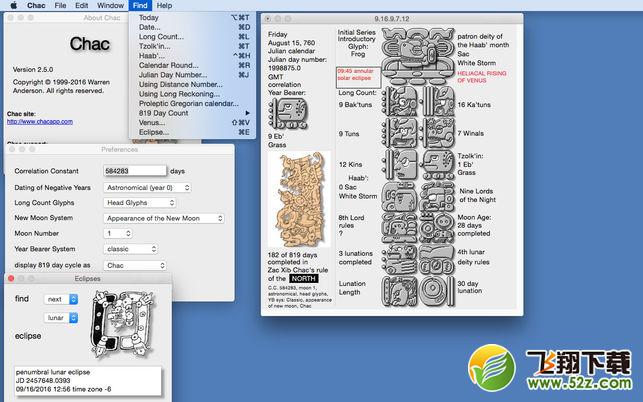The width and height of the screenshot is (643, 402).
Task: Click the NORTH direction label
Action: [303, 279]
